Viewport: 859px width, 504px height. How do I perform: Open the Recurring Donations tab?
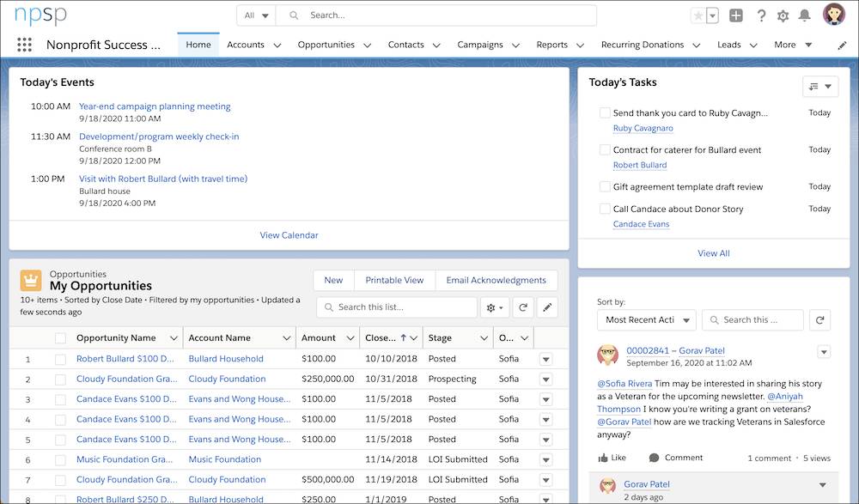tap(642, 45)
